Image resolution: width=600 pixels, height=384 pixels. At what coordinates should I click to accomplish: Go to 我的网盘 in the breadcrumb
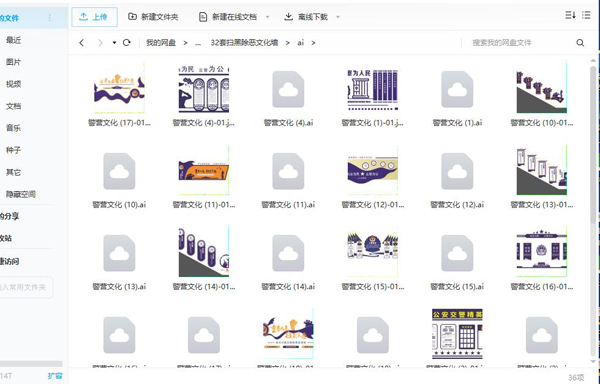pyautogui.click(x=161, y=43)
